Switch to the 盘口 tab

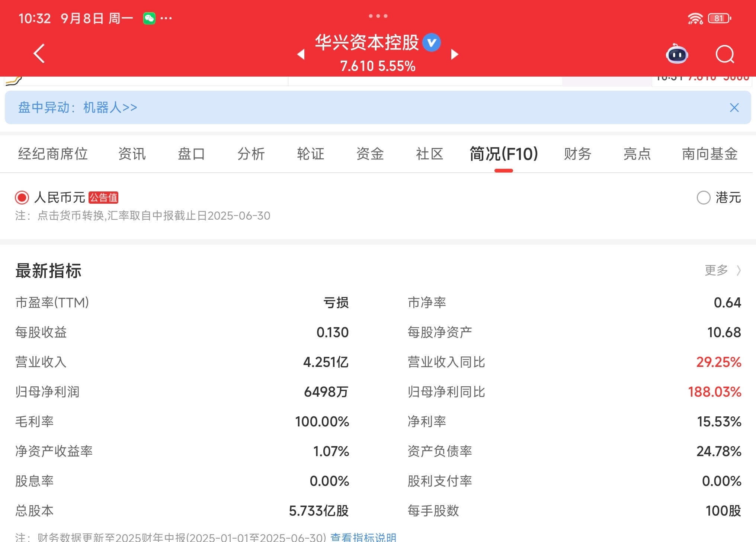(192, 154)
